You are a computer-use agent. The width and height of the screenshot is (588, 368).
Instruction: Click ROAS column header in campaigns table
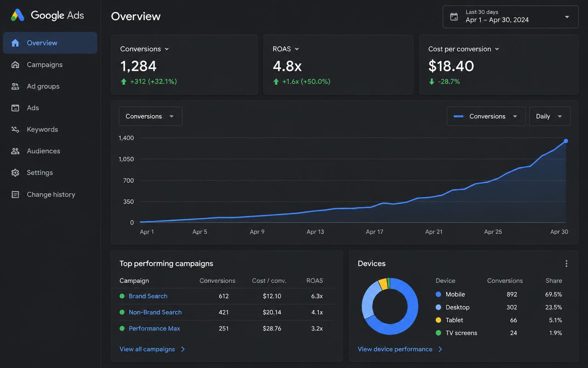(315, 281)
